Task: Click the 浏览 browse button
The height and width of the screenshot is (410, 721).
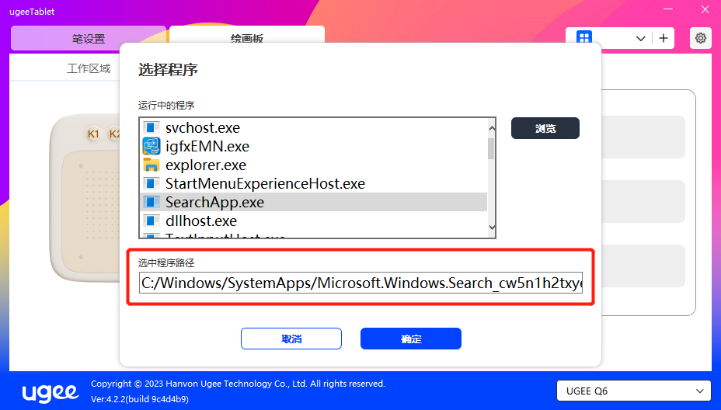Action: (x=545, y=128)
